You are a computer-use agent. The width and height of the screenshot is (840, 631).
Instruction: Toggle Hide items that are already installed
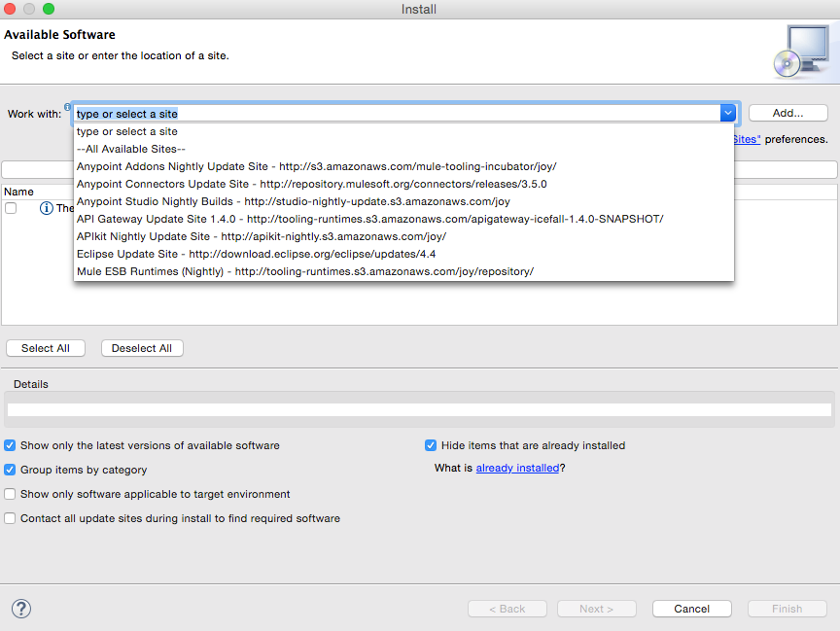[431, 445]
